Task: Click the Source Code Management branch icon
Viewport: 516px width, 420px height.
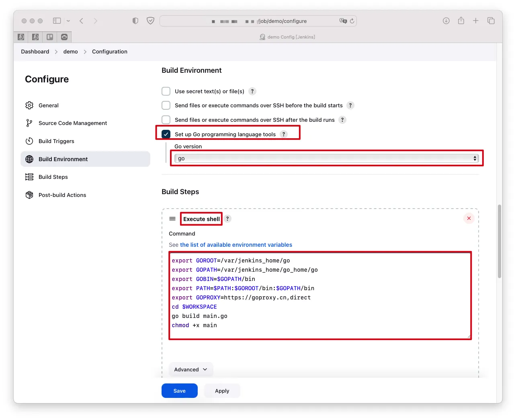Action: (x=29, y=123)
